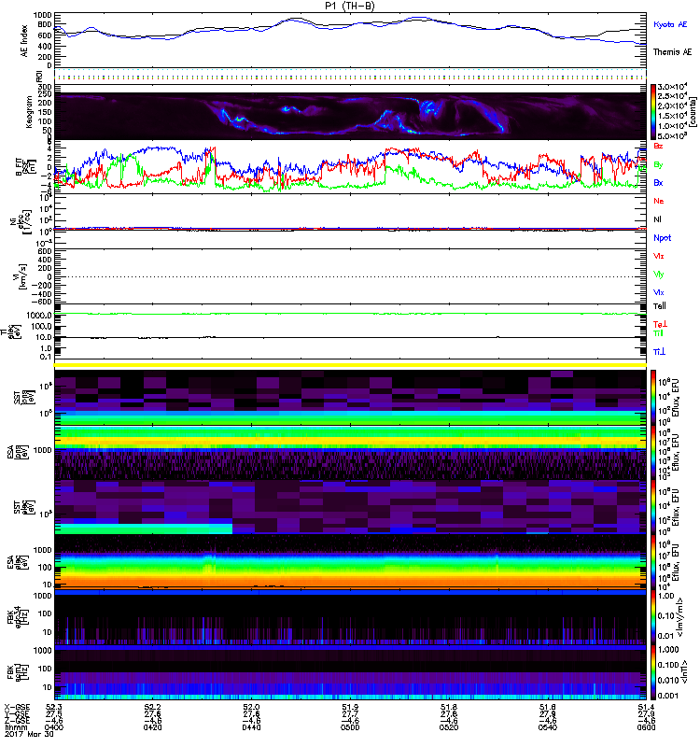Click the green "Ti||" temperature legend entry
The image size is (700, 747).
(x=658, y=333)
